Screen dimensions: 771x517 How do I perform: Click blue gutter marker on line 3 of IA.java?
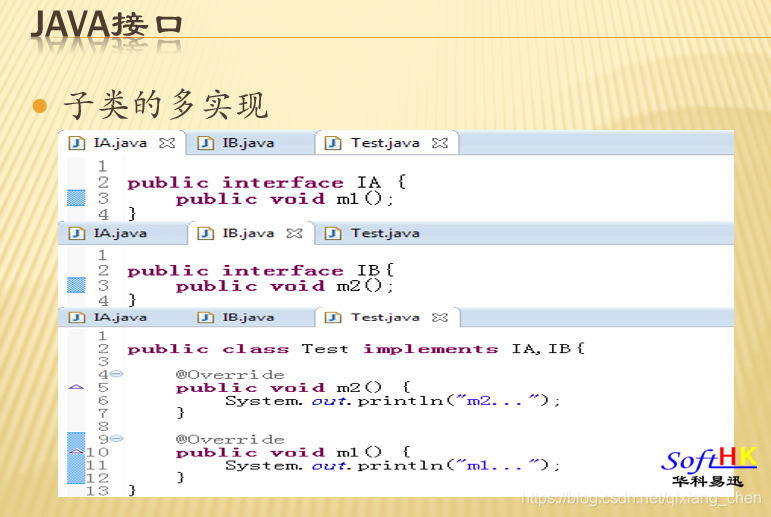click(x=76, y=198)
